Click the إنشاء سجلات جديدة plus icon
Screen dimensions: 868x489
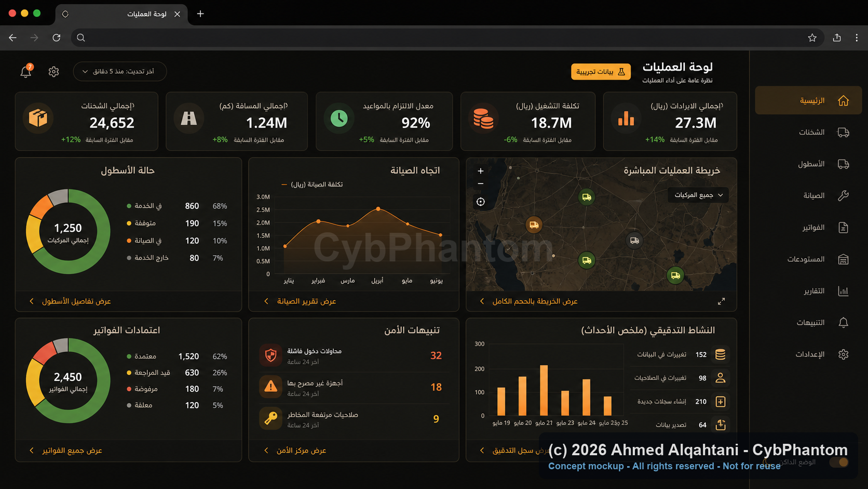click(x=720, y=401)
